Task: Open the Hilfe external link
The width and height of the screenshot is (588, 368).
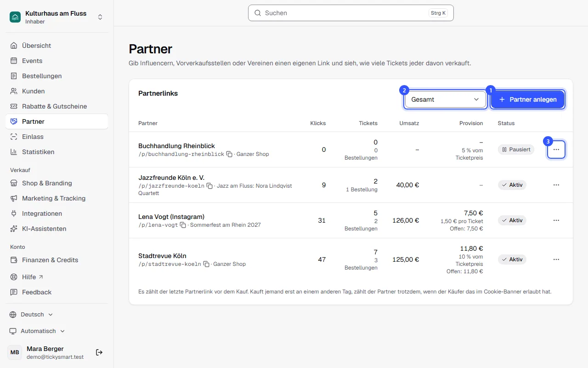Action: coord(57,277)
